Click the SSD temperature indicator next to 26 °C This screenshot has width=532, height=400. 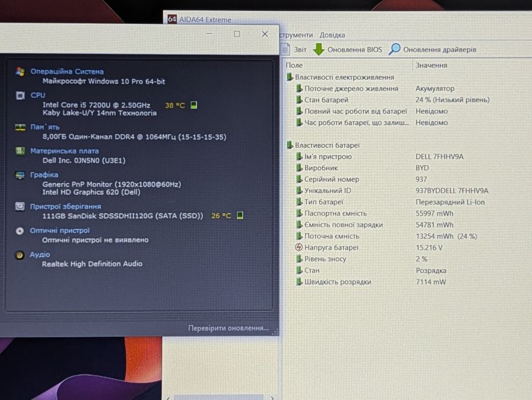pos(240,215)
